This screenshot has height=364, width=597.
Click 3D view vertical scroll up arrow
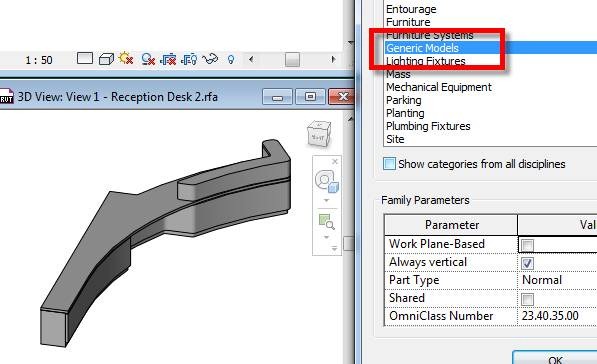tap(350, 120)
